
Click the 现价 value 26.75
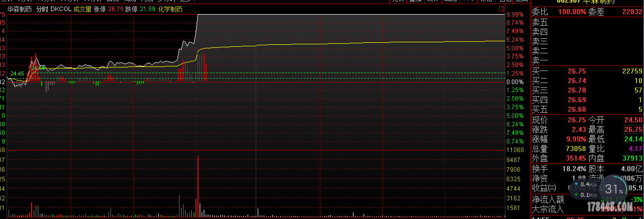pos(577,120)
